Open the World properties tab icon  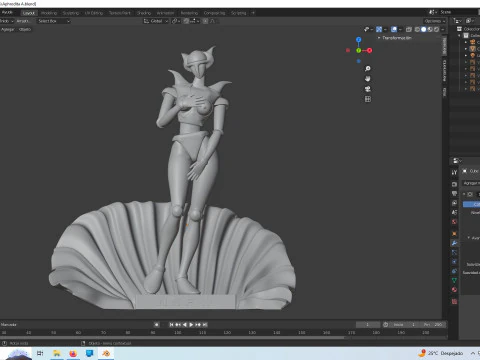point(454,222)
